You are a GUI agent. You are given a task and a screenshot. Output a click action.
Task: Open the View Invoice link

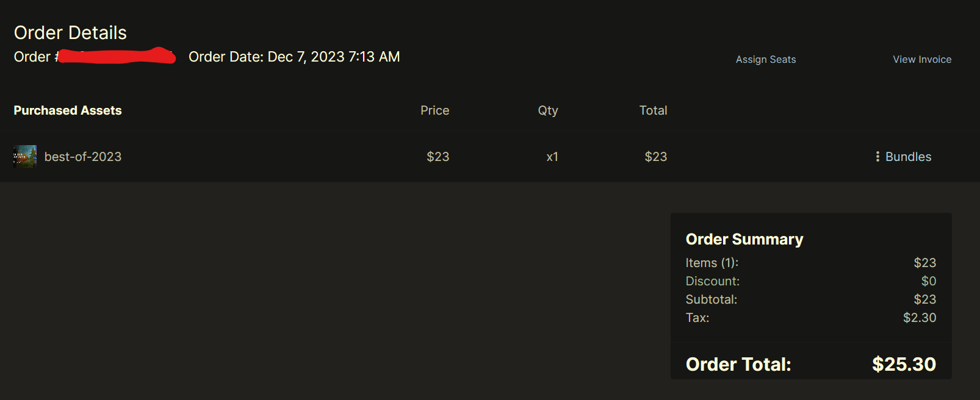pyautogui.click(x=922, y=59)
